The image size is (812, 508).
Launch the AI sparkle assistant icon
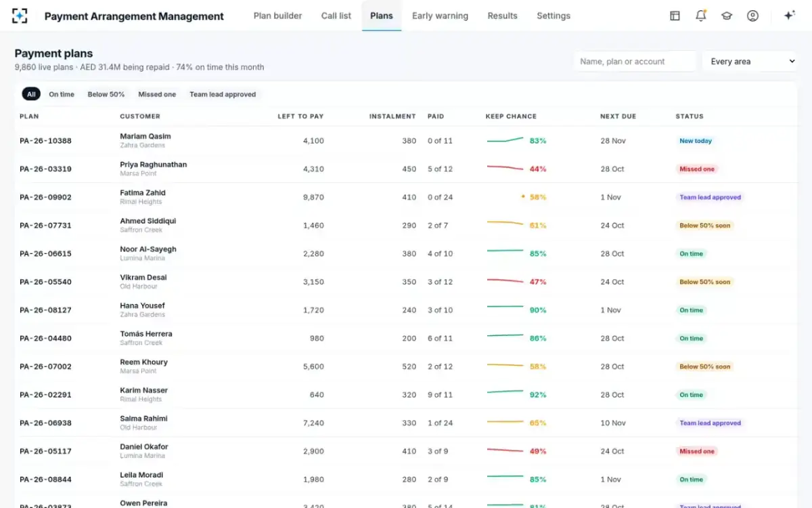789,16
